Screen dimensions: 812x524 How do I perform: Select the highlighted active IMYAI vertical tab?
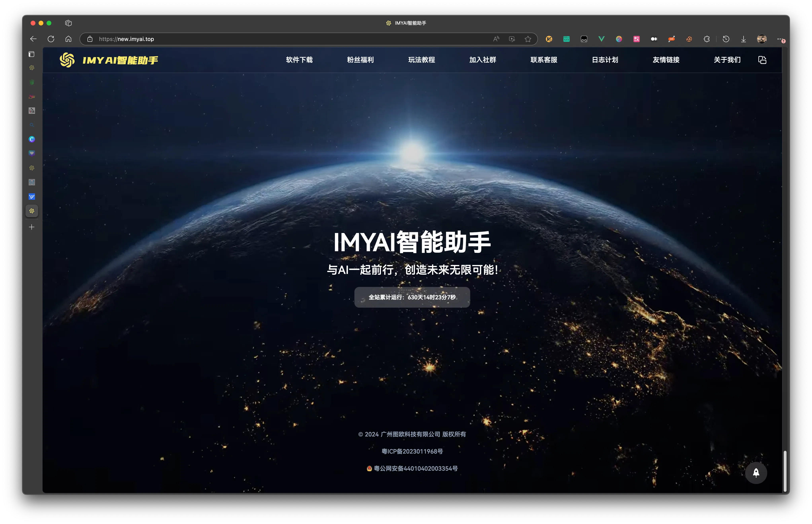32,211
